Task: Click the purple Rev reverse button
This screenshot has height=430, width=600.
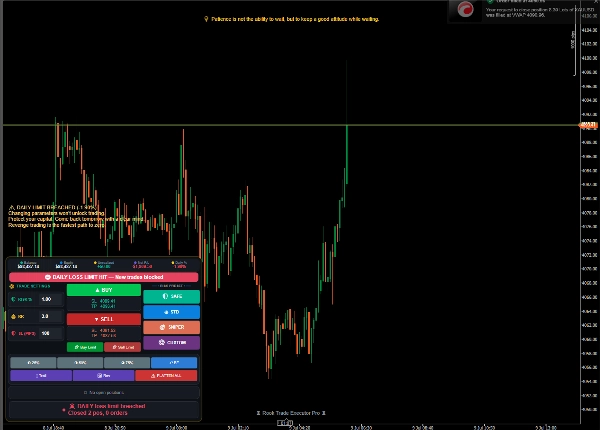Action: [104, 375]
